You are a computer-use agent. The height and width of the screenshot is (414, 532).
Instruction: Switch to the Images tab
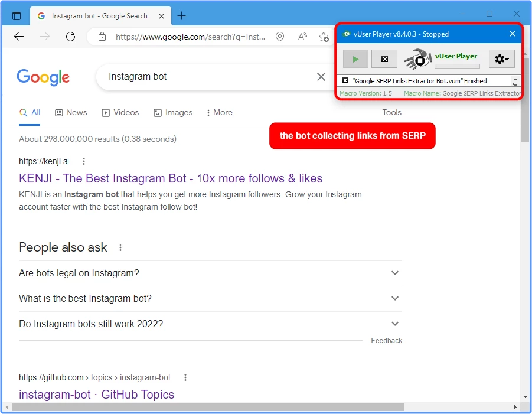coord(173,113)
